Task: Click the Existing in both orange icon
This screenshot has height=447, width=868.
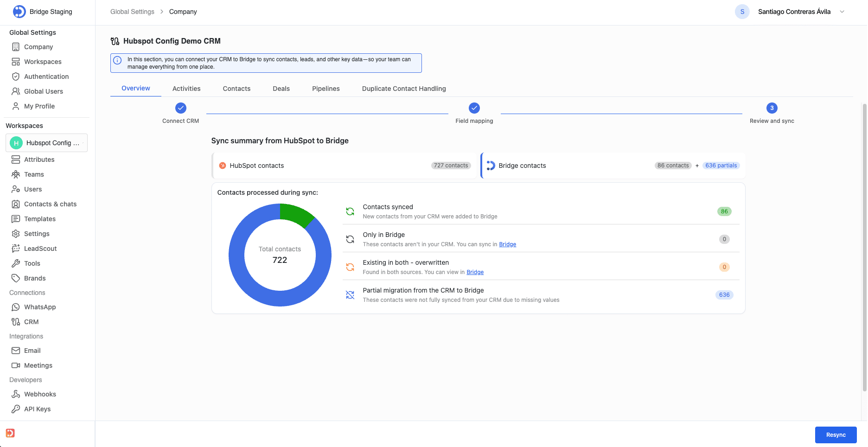Action: click(350, 267)
